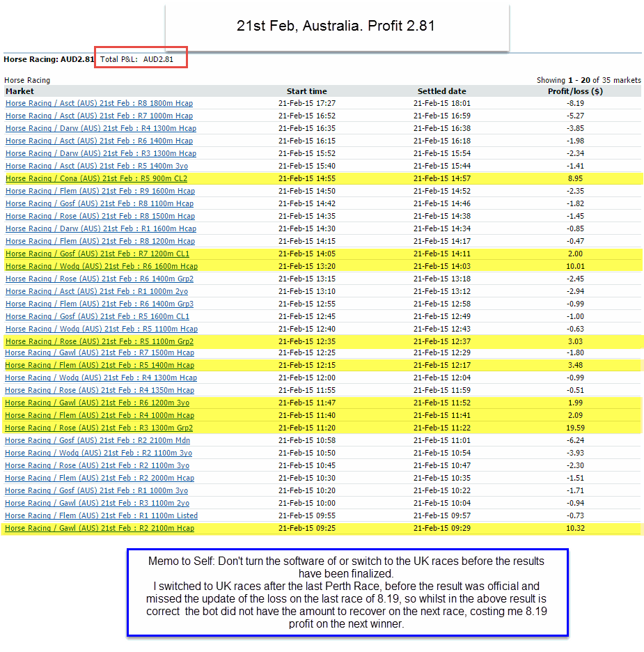Screen dimensions: 644x652
Task: Click the Profit/loss ($) column header
Action: [575, 91]
